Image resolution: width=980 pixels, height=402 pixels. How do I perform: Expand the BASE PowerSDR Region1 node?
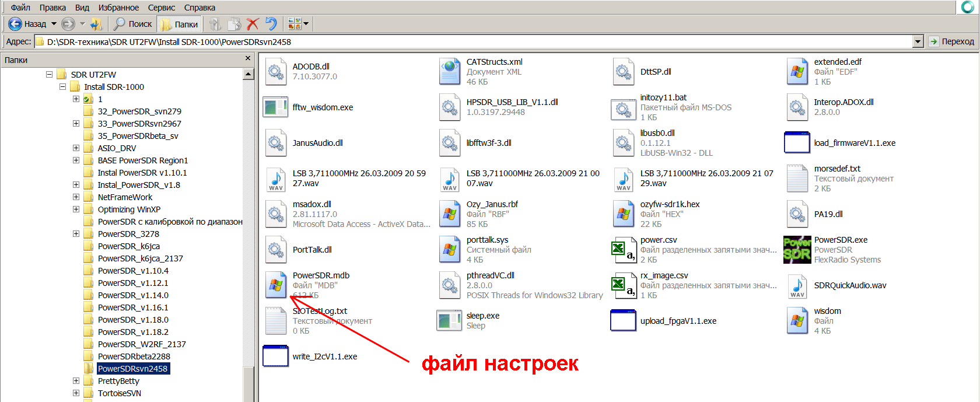coord(76,160)
